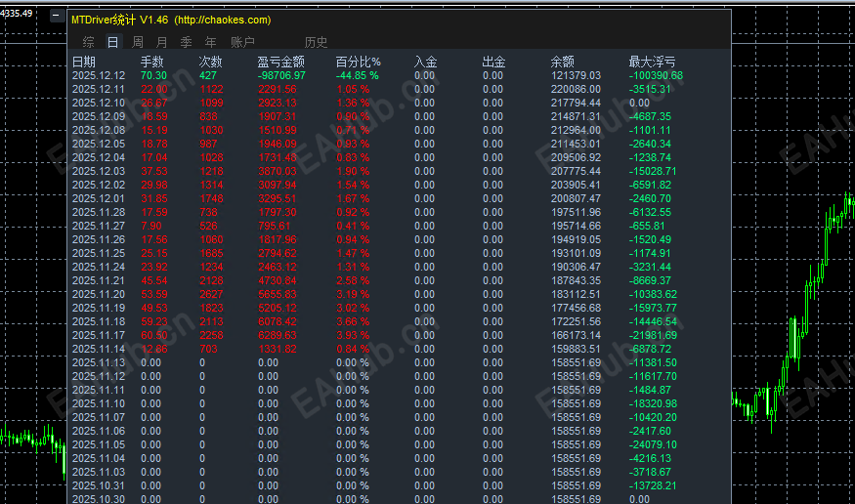Click the lot size 37.53
This screenshot has height=504, width=855.
[154, 171]
